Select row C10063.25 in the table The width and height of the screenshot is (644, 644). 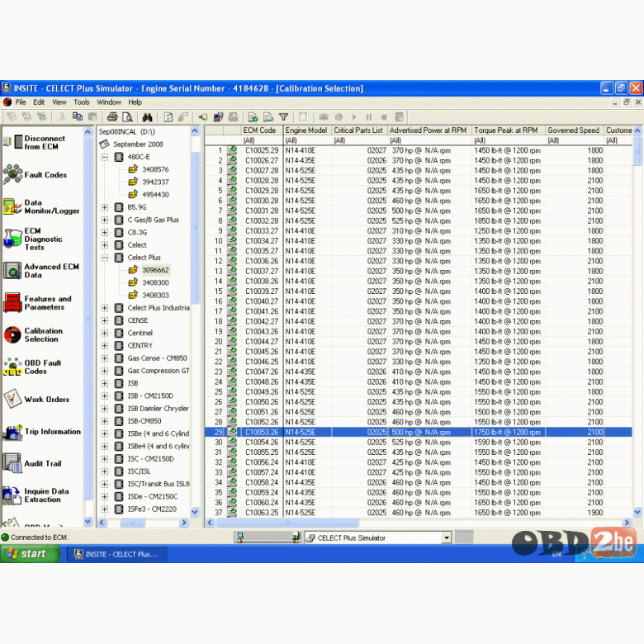[418, 513]
